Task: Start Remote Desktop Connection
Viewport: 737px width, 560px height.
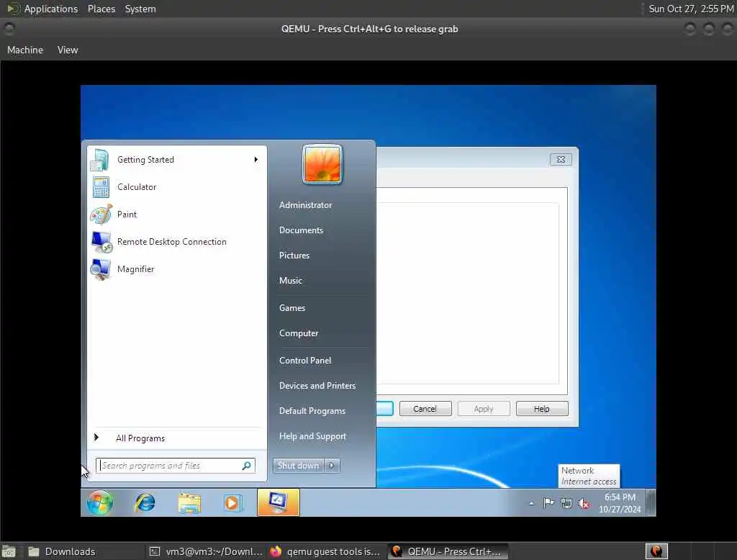Action: point(176,242)
